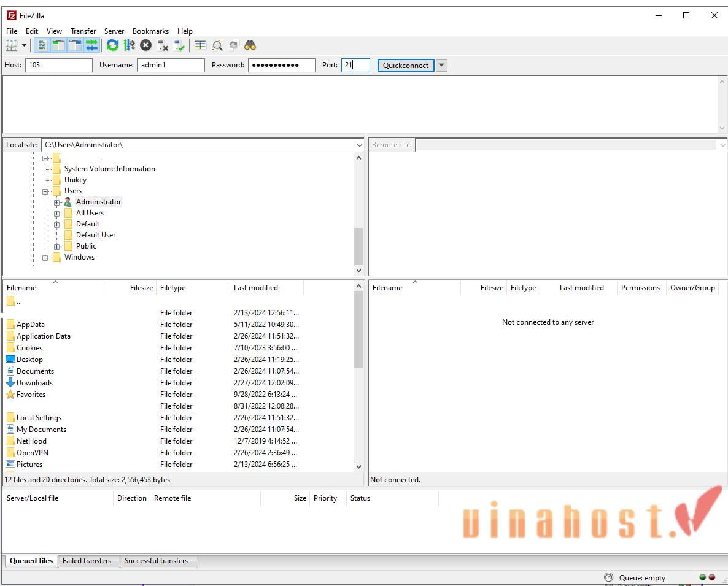Open the View menu
Image resolution: width=728 pixels, height=586 pixels.
(x=54, y=31)
